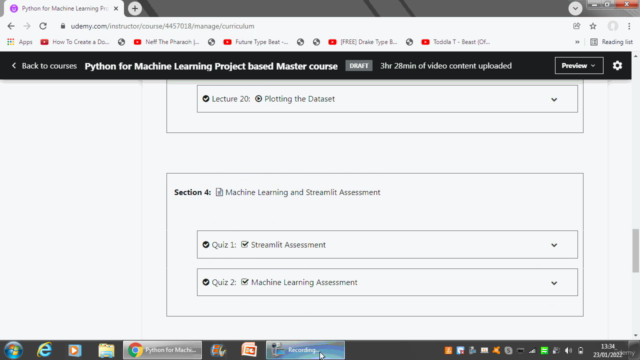Image resolution: width=640 pixels, height=360 pixels.
Task: Show more bookmarks chevron
Action: point(577,42)
